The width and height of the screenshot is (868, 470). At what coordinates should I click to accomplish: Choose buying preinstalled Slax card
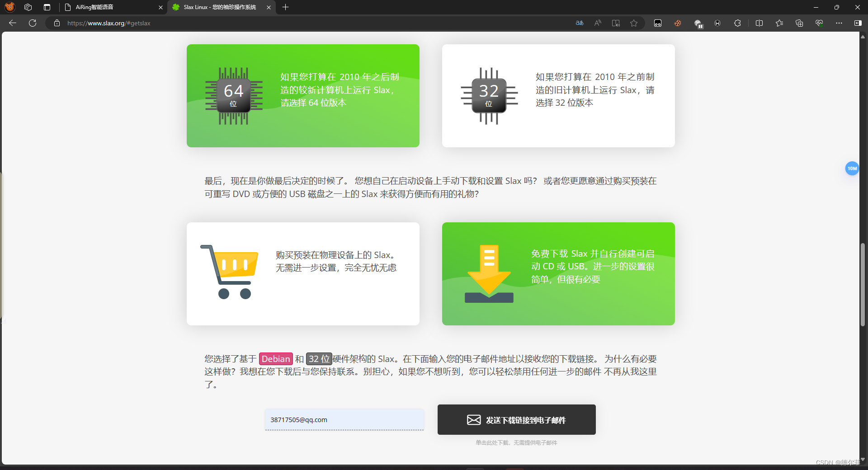[x=303, y=274]
